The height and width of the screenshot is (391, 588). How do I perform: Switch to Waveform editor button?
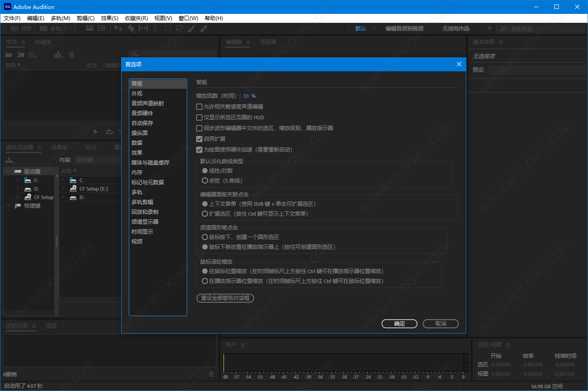pos(20,28)
